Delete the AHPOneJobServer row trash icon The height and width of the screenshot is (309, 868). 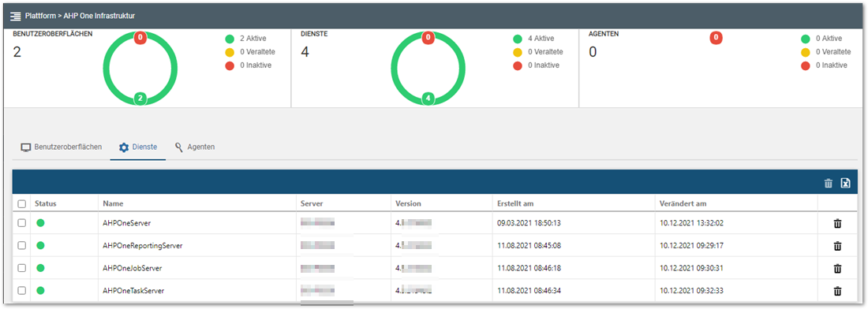pos(837,268)
